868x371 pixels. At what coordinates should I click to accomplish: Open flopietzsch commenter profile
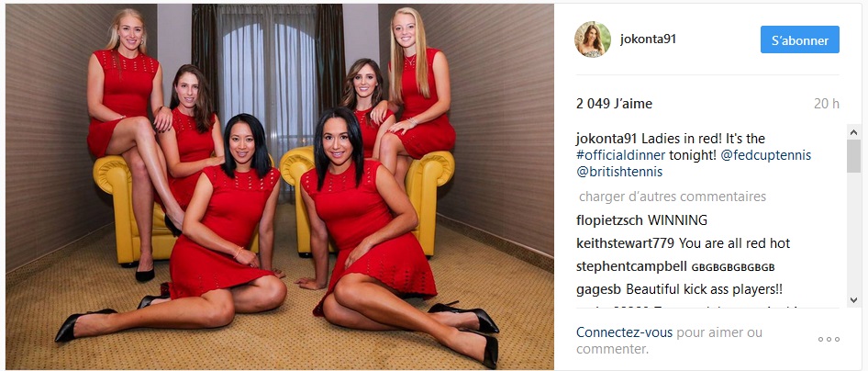[x=609, y=220]
